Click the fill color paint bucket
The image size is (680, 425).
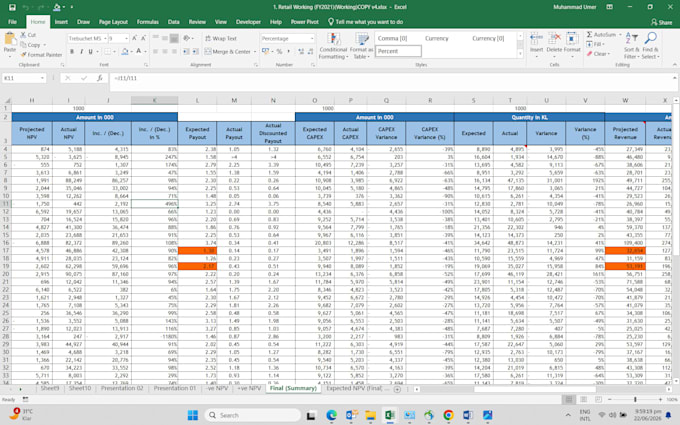[124, 52]
